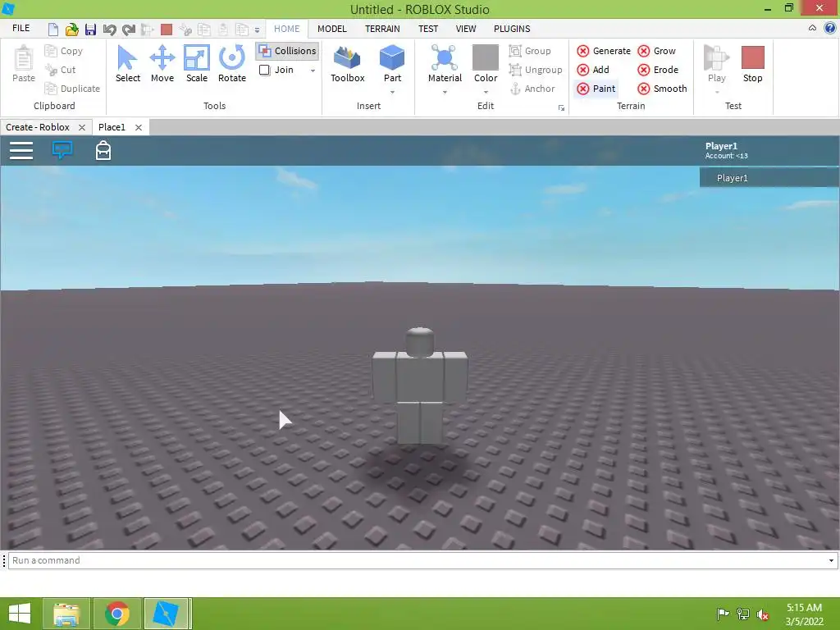Toggle the Collisions button
The image size is (840, 630).
[287, 51]
